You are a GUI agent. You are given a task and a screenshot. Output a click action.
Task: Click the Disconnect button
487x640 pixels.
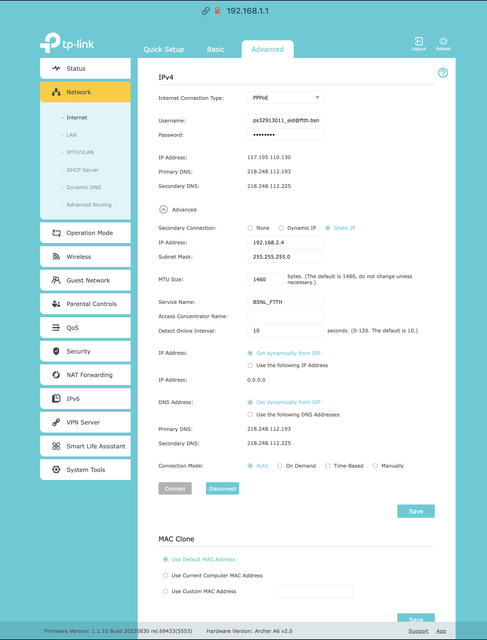222,489
